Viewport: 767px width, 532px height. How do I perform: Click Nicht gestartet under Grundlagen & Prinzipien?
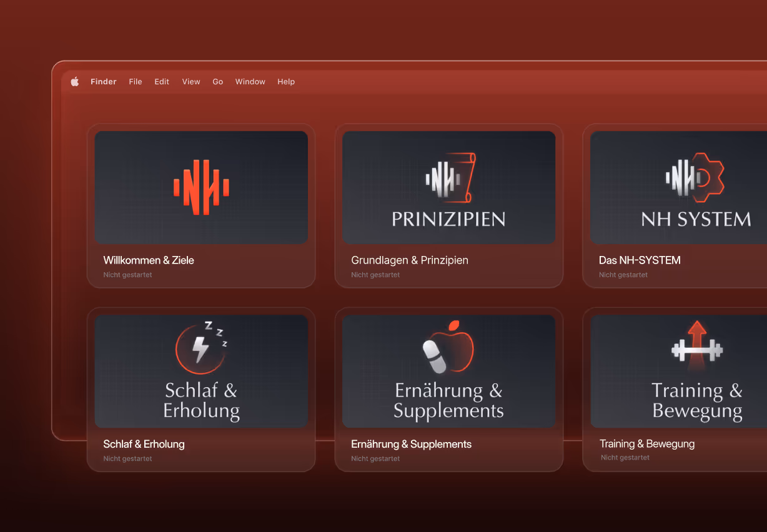click(x=375, y=275)
